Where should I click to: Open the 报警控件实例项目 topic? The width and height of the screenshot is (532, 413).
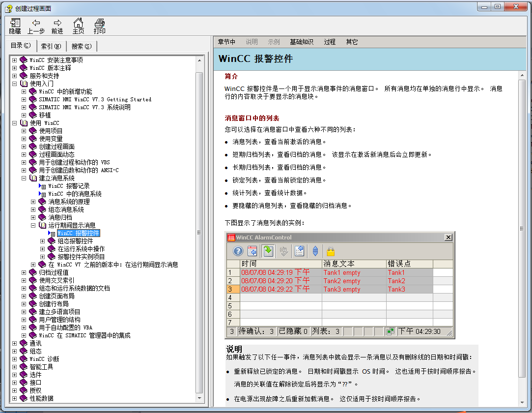pyautogui.click(x=81, y=257)
